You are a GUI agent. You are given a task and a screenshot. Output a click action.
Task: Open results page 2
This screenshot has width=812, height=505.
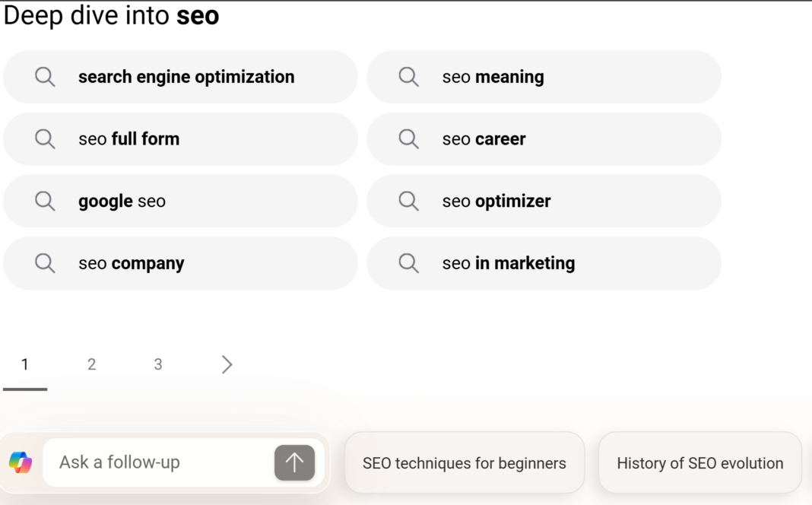click(91, 365)
